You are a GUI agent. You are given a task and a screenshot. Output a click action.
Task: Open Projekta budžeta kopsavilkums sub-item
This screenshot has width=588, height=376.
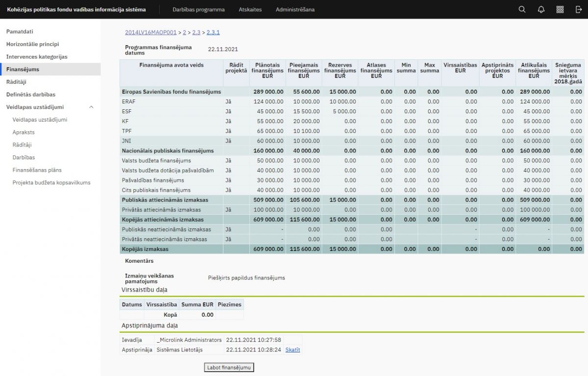51,182
